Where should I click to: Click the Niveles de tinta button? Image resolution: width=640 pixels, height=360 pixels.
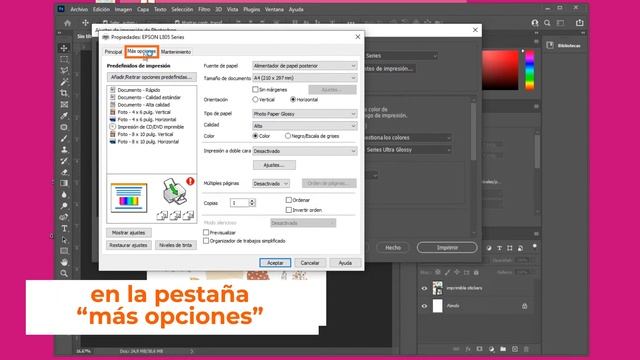click(176, 245)
